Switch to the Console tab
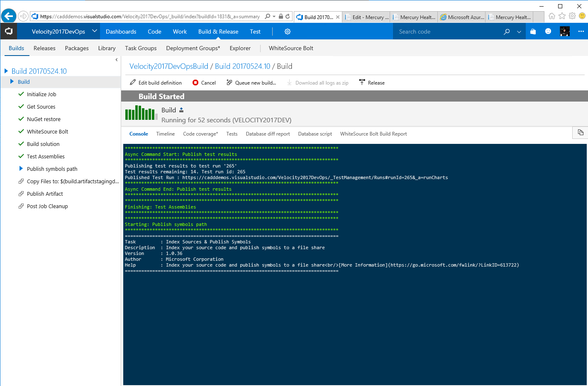Viewport: 588px width, 386px height. click(x=139, y=134)
